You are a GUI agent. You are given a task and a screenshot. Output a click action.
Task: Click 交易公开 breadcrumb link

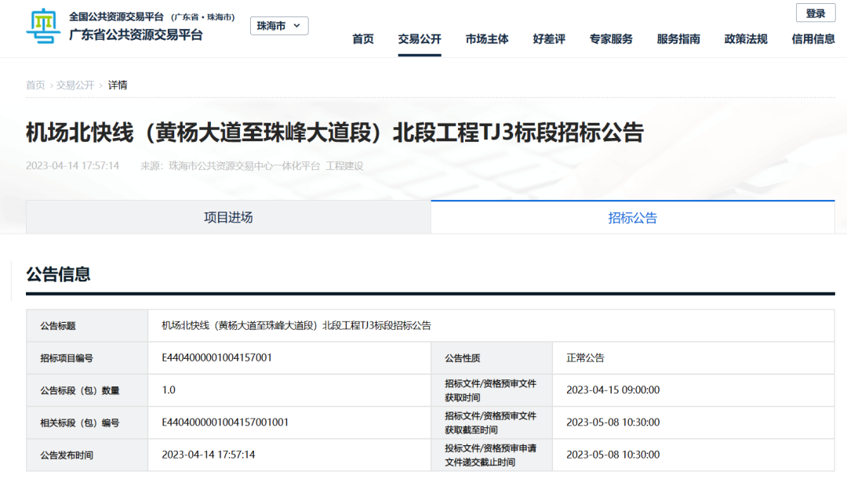coord(75,85)
